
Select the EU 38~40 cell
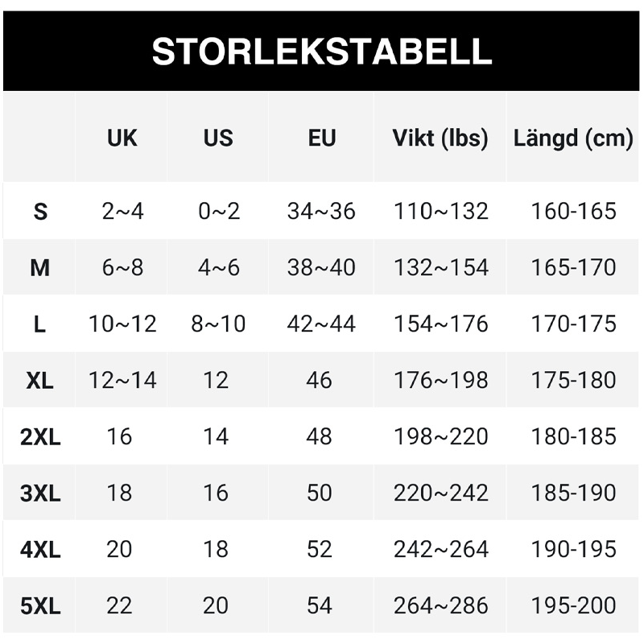[321, 267]
